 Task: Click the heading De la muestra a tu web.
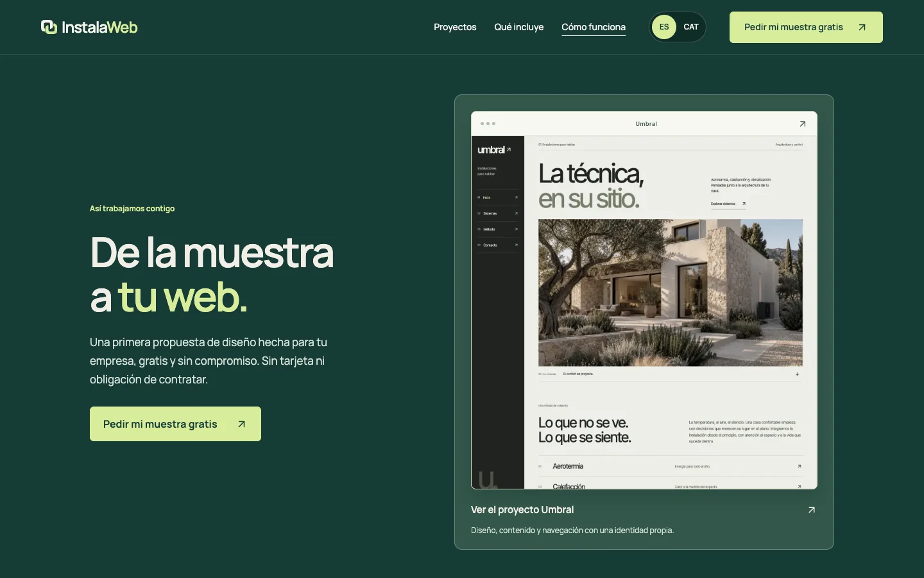tap(212, 274)
